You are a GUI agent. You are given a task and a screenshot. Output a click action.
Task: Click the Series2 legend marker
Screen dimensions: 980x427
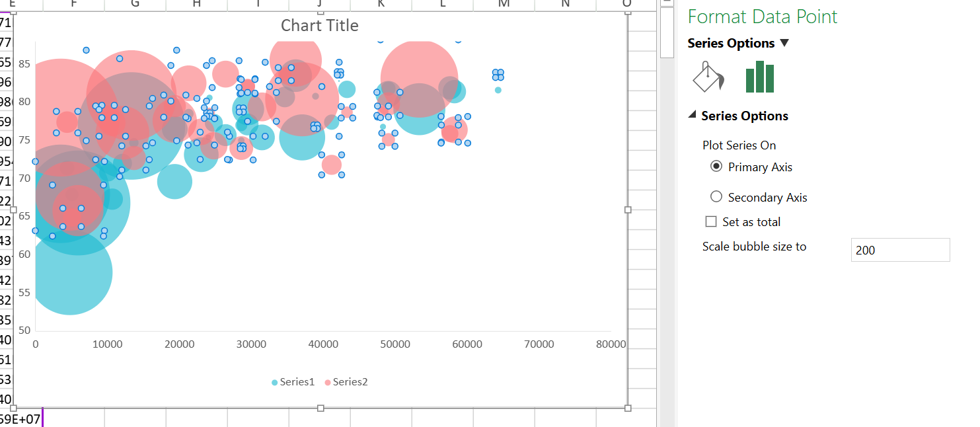(x=328, y=383)
